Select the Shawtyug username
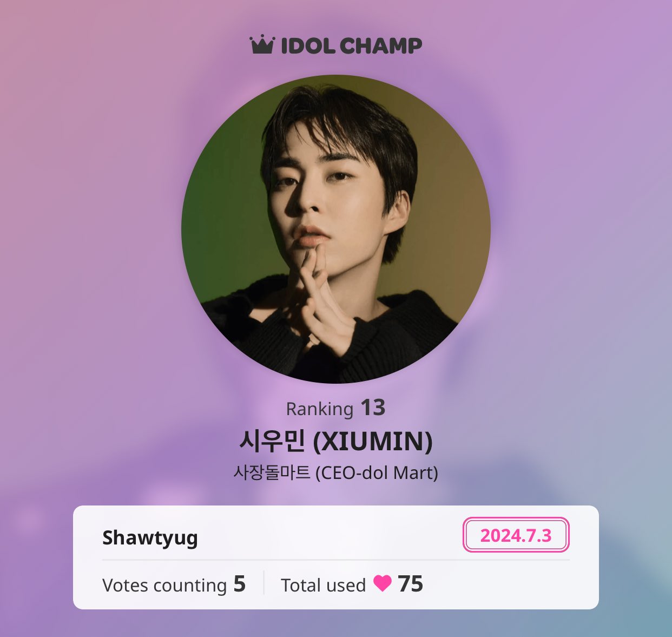Image resolution: width=672 pixels, height=637 pixels. tap(150, 537)
